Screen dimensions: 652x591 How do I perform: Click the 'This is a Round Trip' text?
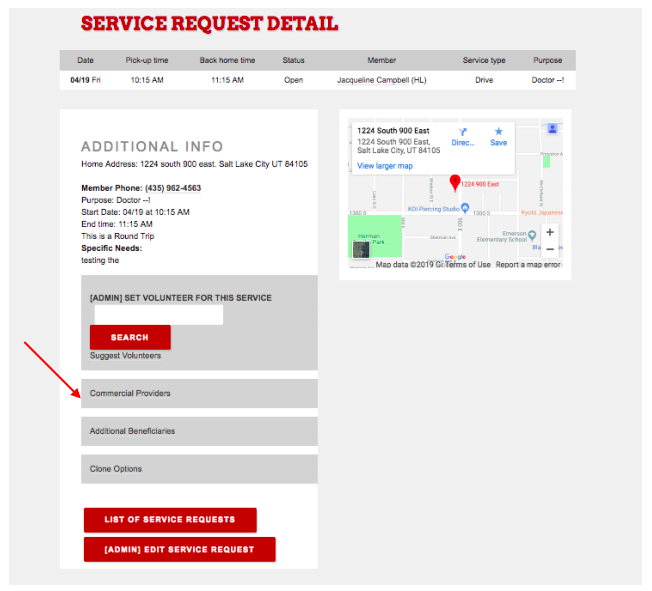[x=118, y=236]
